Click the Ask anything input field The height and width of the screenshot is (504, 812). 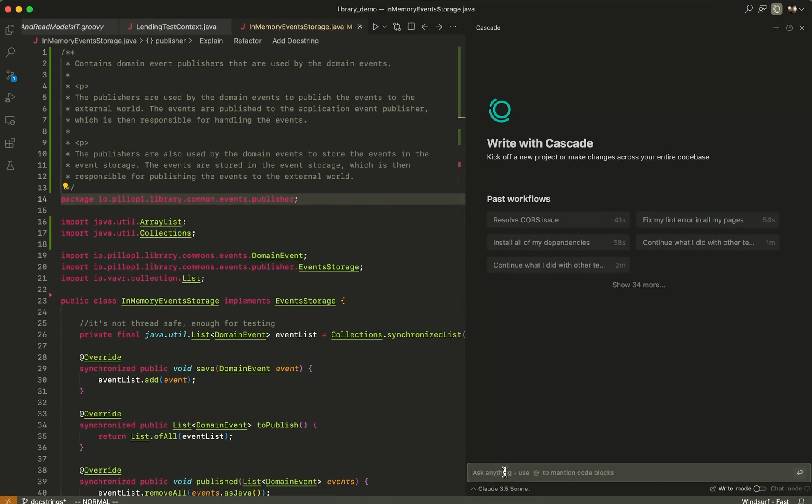point(630,473)
